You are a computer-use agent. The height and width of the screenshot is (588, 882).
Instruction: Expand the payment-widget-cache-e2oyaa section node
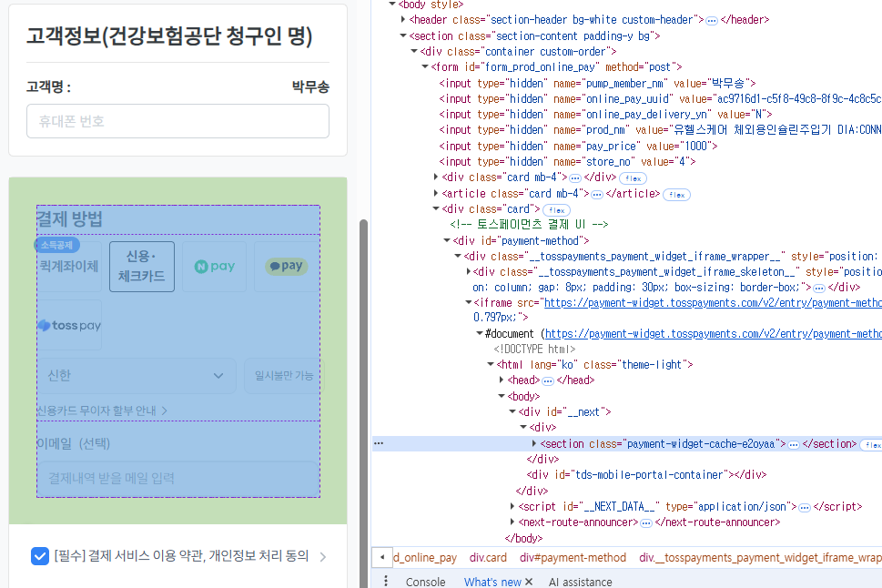tap(533, 443)
